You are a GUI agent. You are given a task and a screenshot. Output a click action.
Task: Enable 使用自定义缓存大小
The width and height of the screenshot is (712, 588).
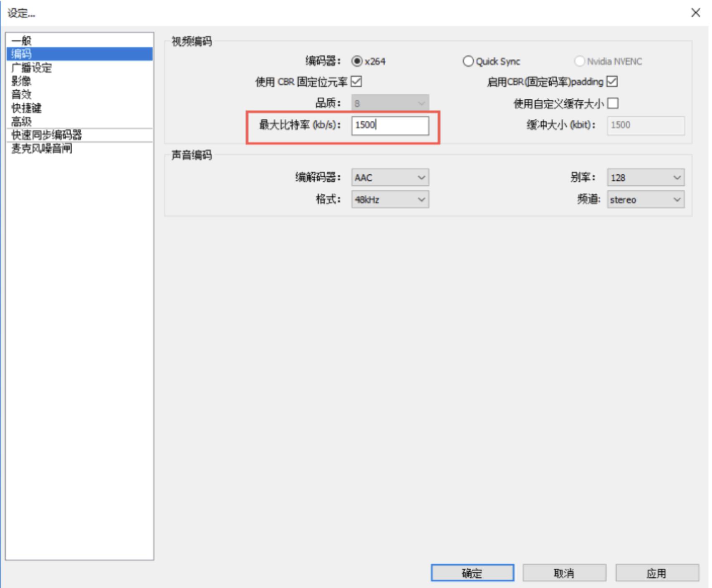coord(613,104)
